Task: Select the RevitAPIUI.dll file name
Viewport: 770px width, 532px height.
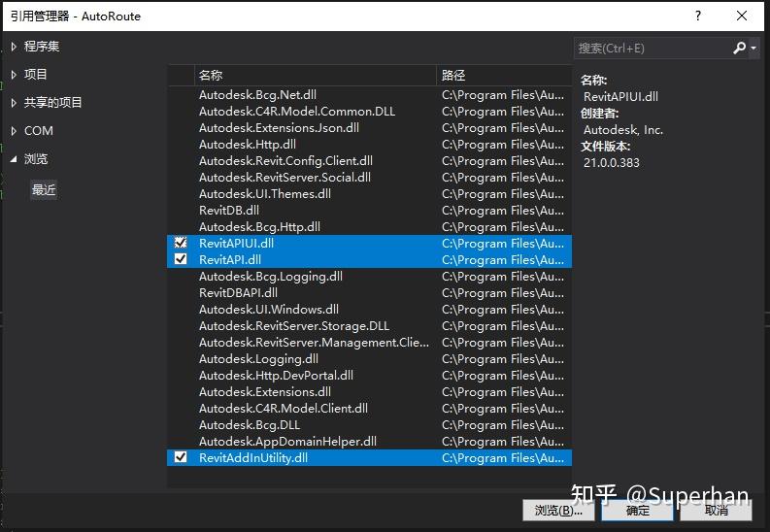Action: (x=236, y=243)
